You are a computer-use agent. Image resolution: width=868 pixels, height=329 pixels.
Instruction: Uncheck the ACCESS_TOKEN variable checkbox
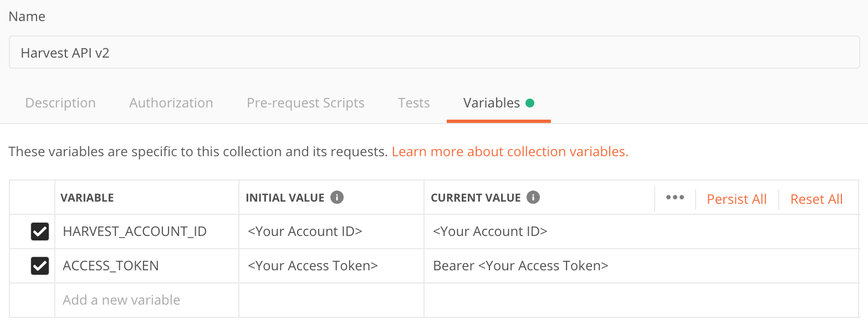point(40,266)
